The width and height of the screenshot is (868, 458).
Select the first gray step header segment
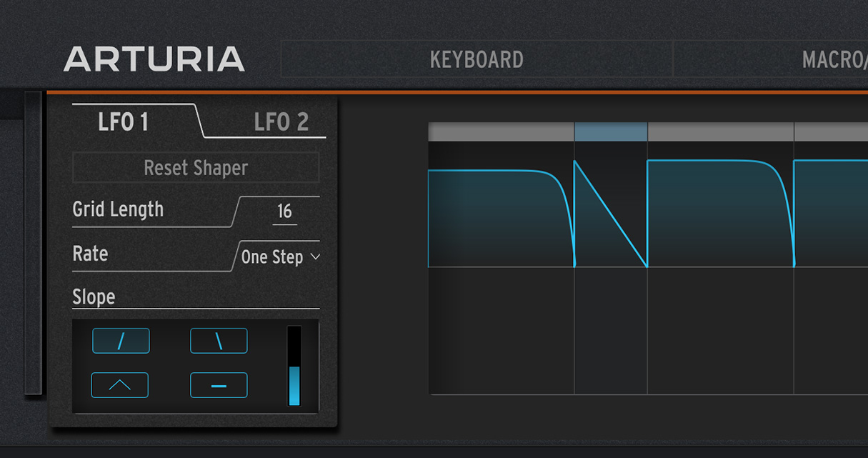pos(501,132)
